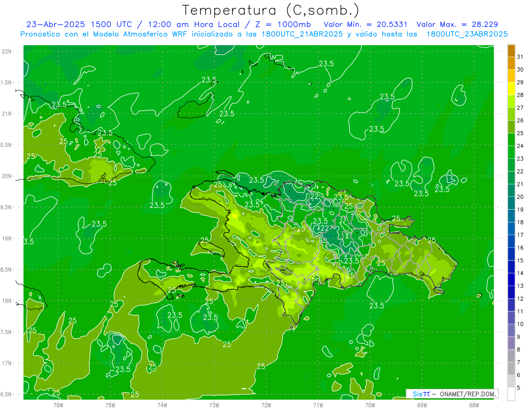Click the '17N' latitude axis label

(x=6, y=363)
